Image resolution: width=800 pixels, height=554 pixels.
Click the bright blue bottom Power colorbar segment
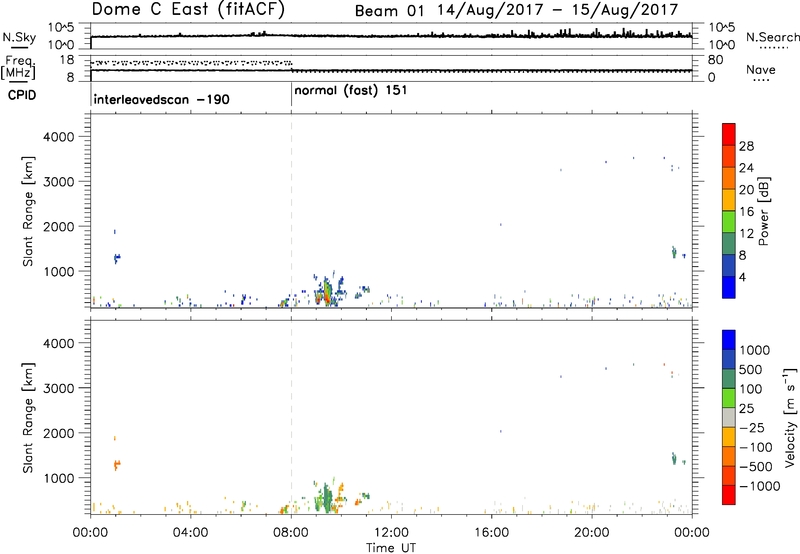729,287
